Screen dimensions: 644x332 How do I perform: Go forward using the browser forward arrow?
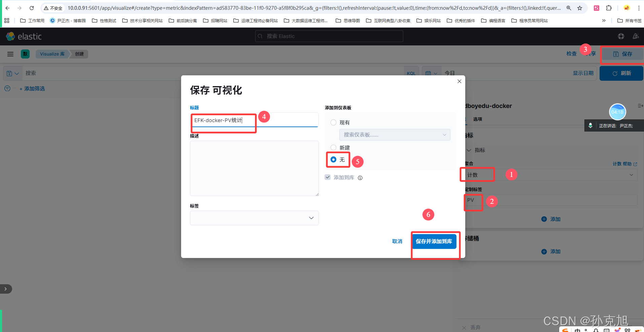(20, 8)
